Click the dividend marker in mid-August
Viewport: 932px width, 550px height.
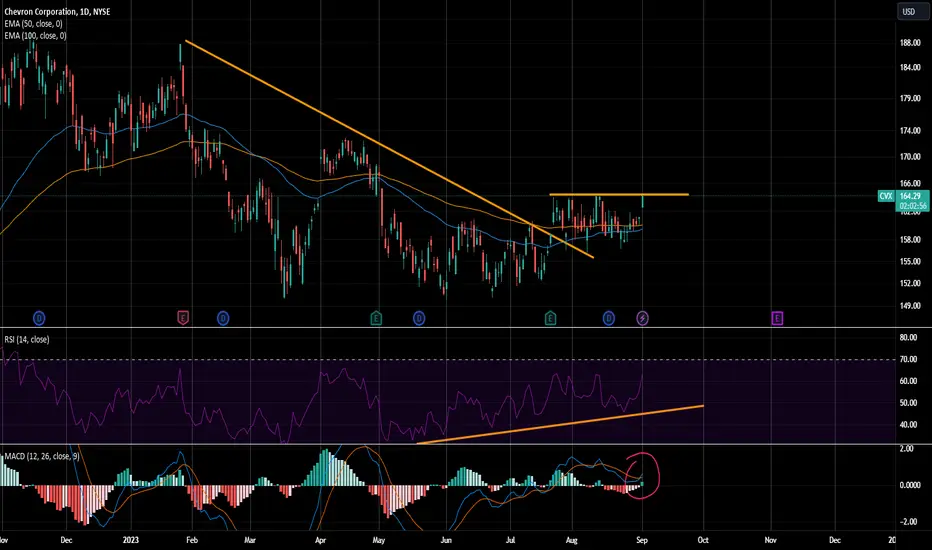(609, 319)
